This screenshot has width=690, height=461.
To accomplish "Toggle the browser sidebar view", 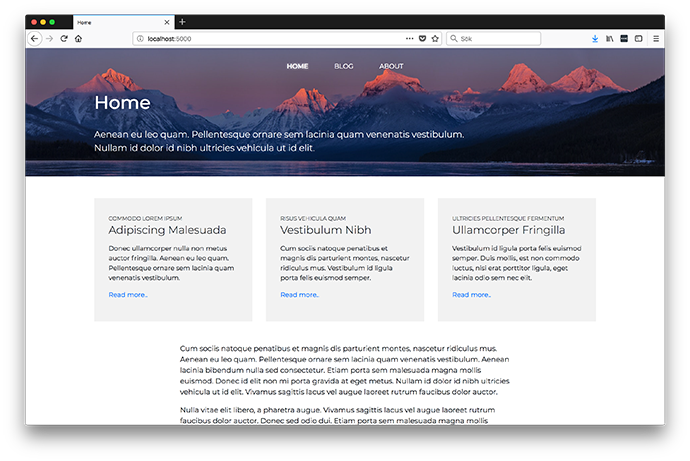I will point(637,38).
